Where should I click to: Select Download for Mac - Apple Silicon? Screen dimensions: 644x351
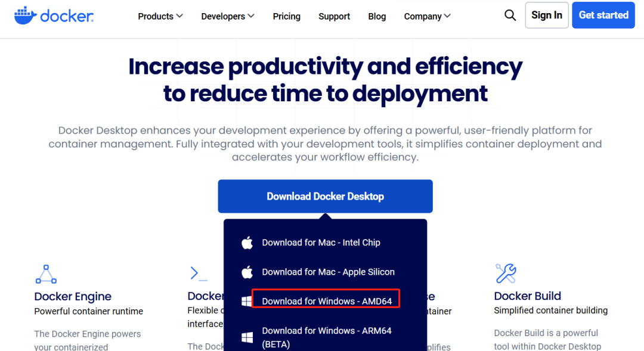click(328, 272)
